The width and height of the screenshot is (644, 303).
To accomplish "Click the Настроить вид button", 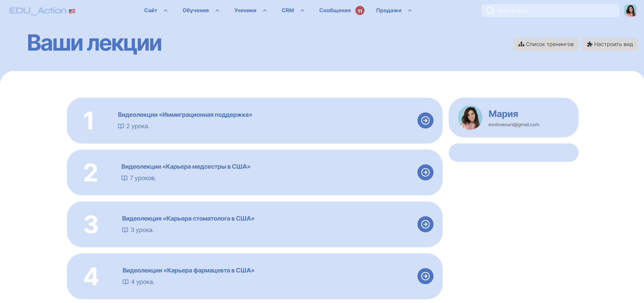I will coord(610,44).
